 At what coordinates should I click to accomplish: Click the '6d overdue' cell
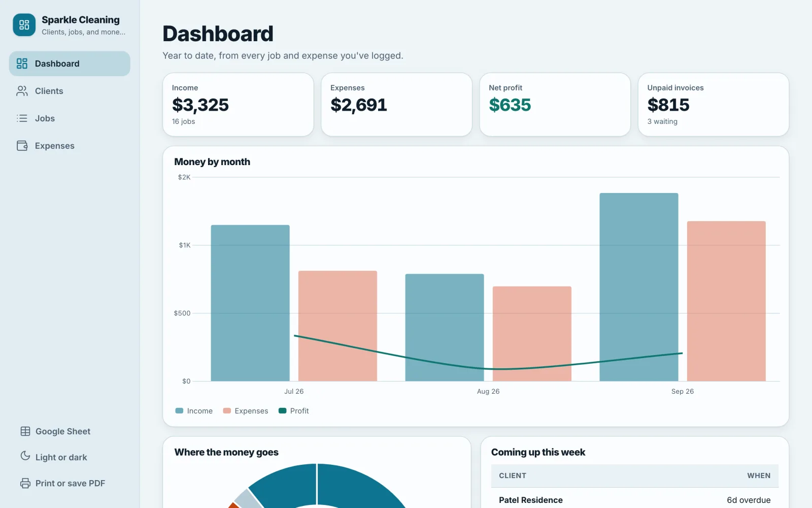click(x=749, y=500)
